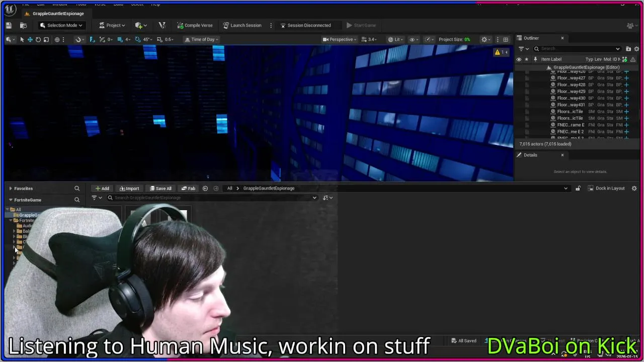Image resolution: width=644 pixels, height=362 pixels.
Task: Open the viewport performance gauge dropdown
Action: (x=429, y=39)
